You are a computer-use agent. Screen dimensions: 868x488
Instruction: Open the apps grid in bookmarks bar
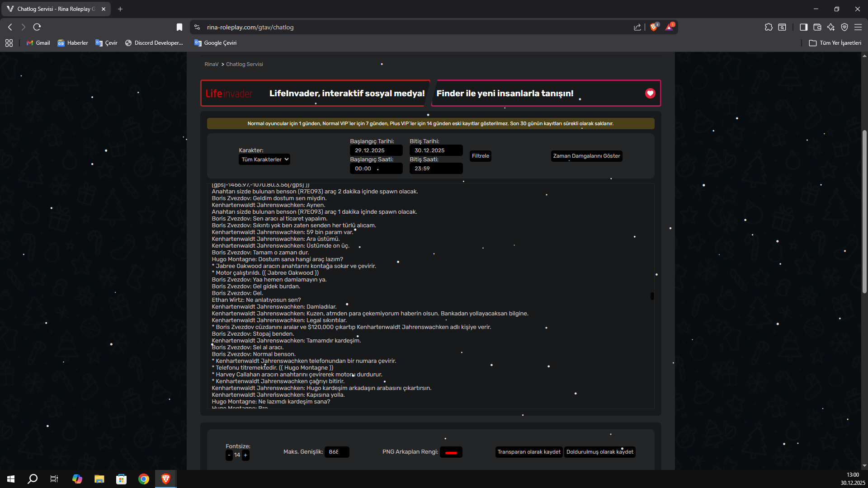click(x=9, y=43)
